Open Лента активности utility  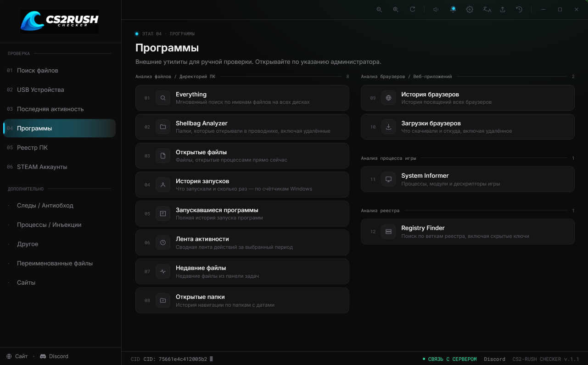tap(242, 242)
